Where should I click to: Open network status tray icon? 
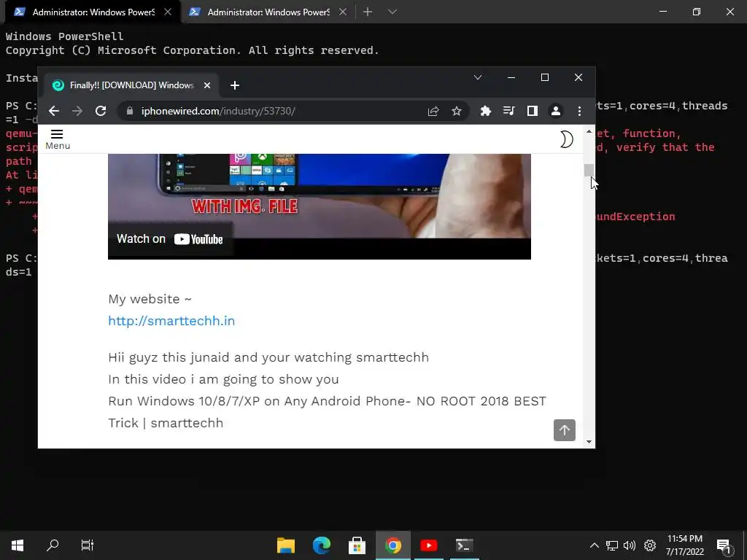click(612, 545)
